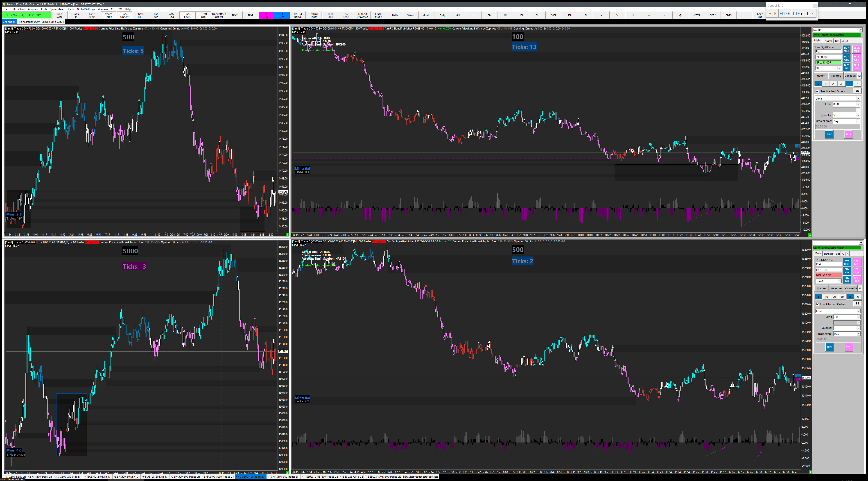The width and height of the screenshot is (868, 481).
Task: Open Show Fills from the toolbar
Action: point(140,15)
